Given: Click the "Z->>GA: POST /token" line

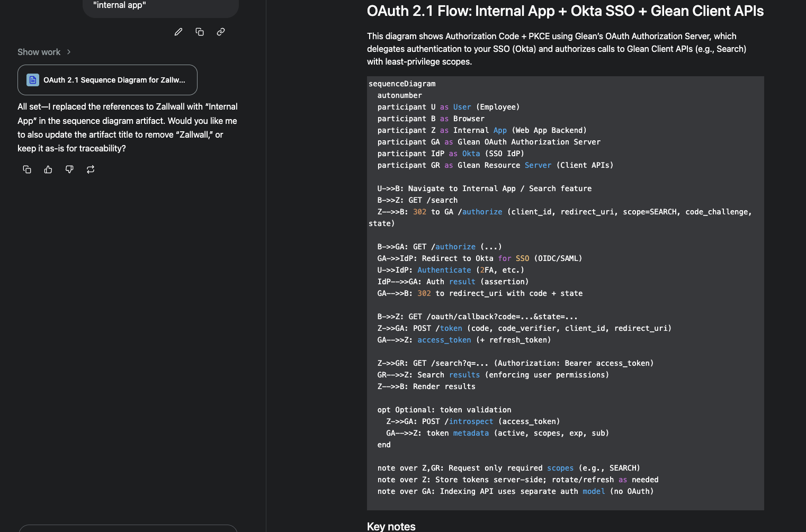Looking at the screenshot, I should (524, 328).
